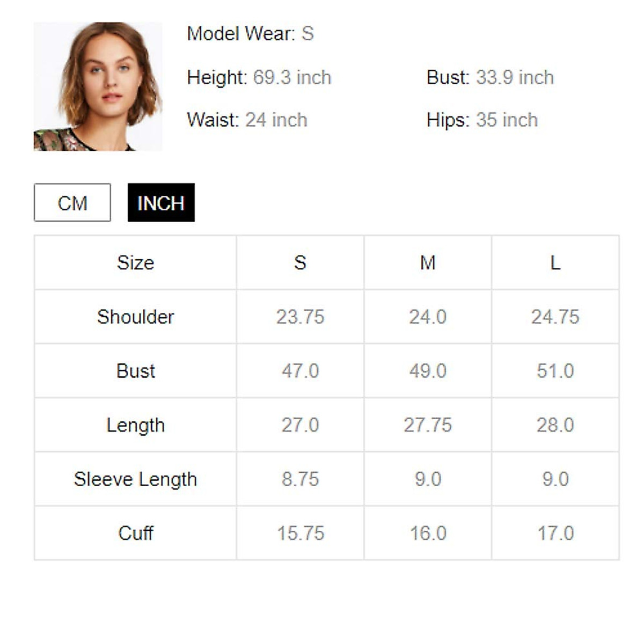The height and width of the screenshot is (644, 644).
Task: Click the 23.75 shoulder value for S
Action: [300, 317]
